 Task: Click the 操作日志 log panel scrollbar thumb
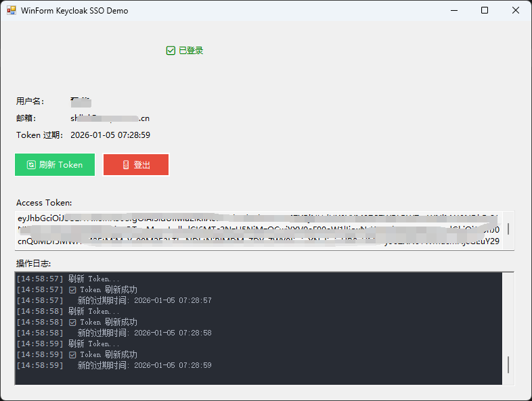click(x=508, y=365)
